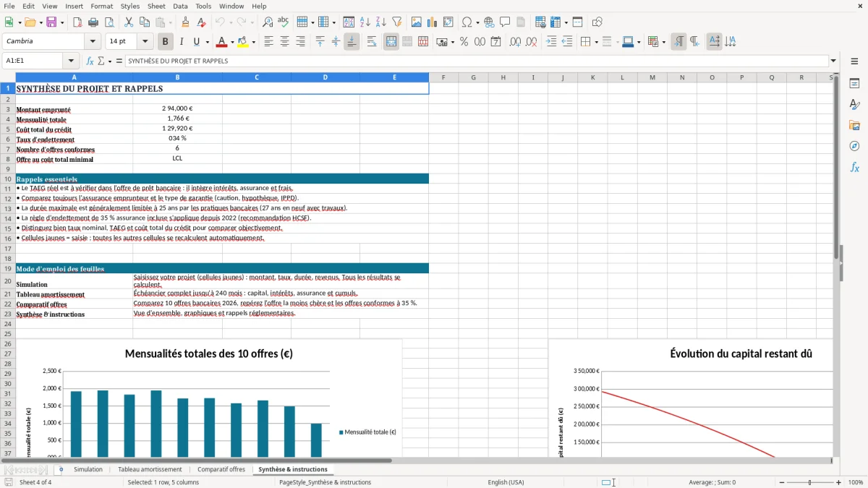The width and height of the screenshot is (868, 488).
Task: Open the underline style dropdown arrow
Action: (x=207, y=42)
